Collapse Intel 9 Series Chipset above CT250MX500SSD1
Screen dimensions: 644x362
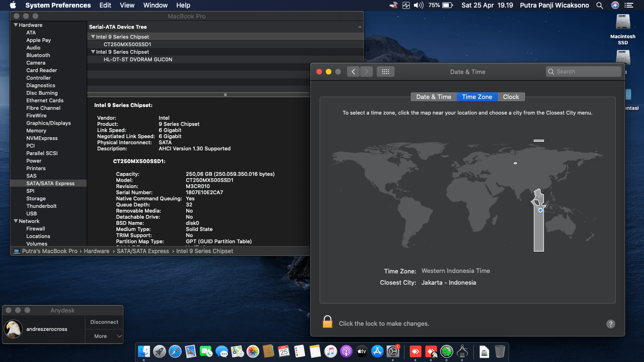pyautogui.click(x=93, y=37)
